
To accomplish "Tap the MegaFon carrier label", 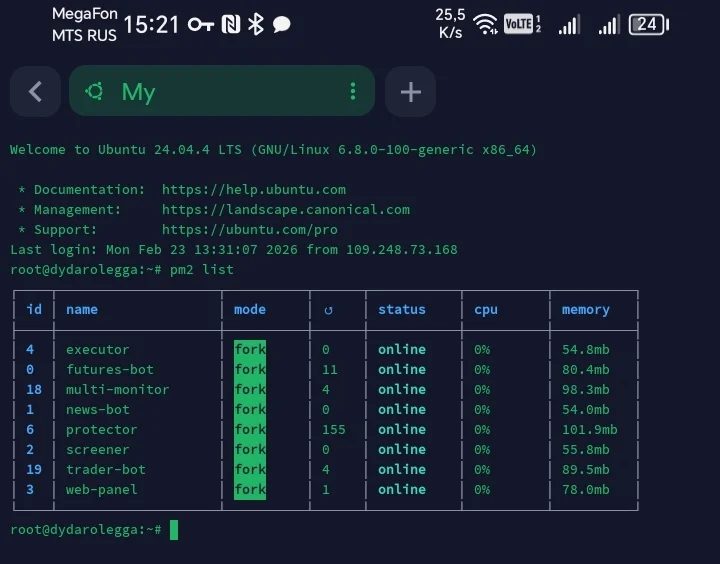I will coord(84,14).
